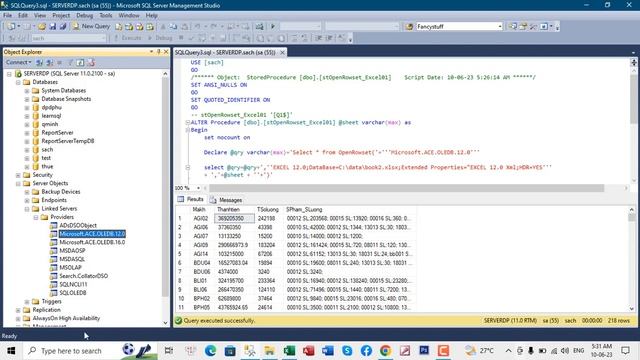Click cell BDU04 in results grid
Screen dimensions: 640x360
tap(202, 263)
